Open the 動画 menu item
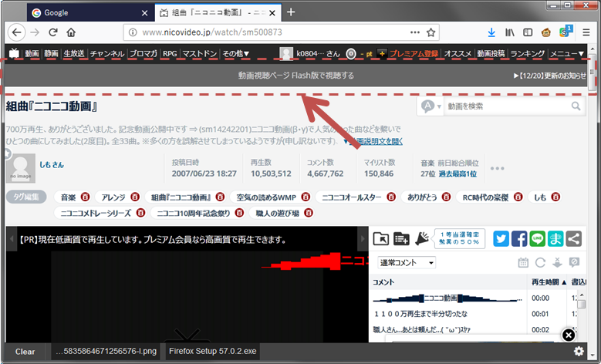Image resolution: width=601 pixels, height=364 pixels. pyautogui.click(x=32, y=54)
